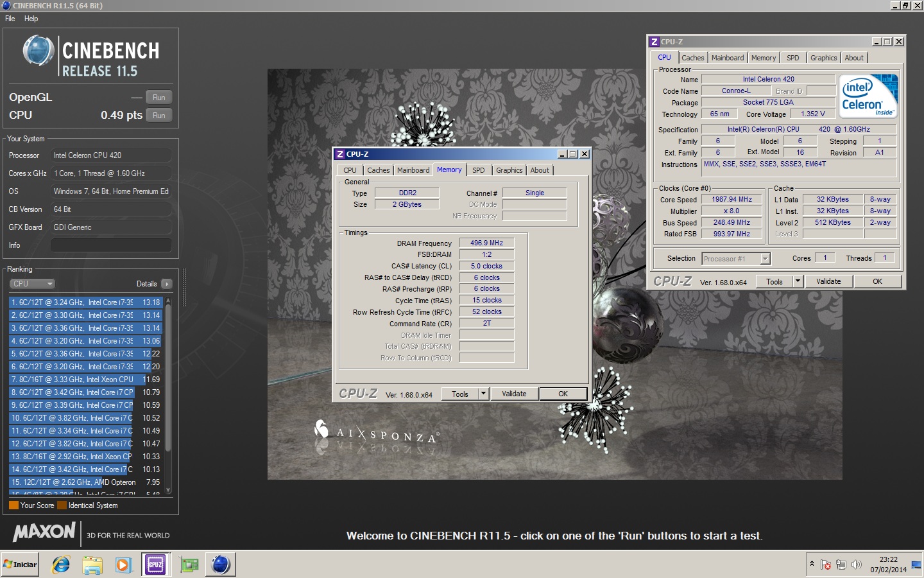Image resolution: width=924 pixels, height=578 pixels.
Task: Open About tab in right CPU-Z window
Action: 854,58
